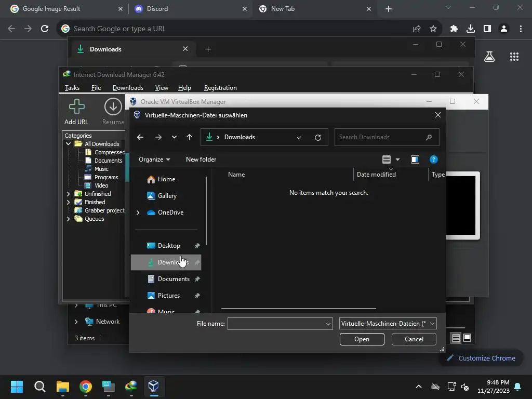Image resolution: width=532 pixels, height=399 pixels.
Task: Select Home in the navigation pane
Action: click(x=166, y=179)
